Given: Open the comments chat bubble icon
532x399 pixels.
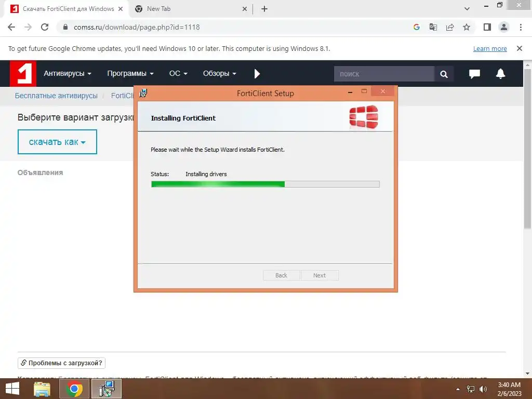Looking at the screenshot, I should coord(474,74).
